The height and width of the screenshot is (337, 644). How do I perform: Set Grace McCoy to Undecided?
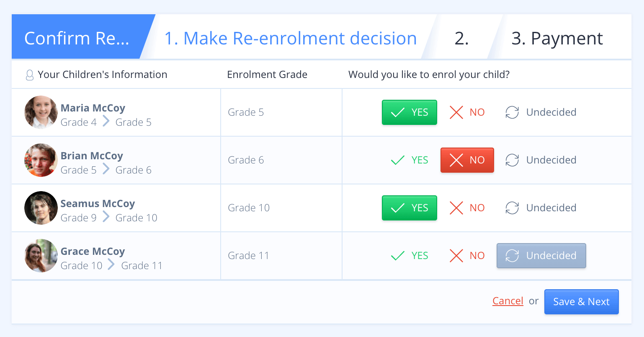pyautogui.click(x=541, y=256)
